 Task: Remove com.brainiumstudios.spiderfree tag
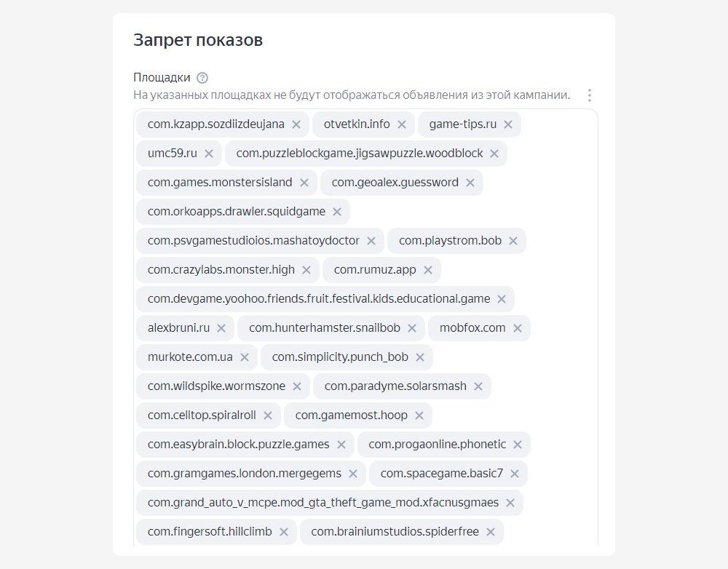tap(491, 532)
